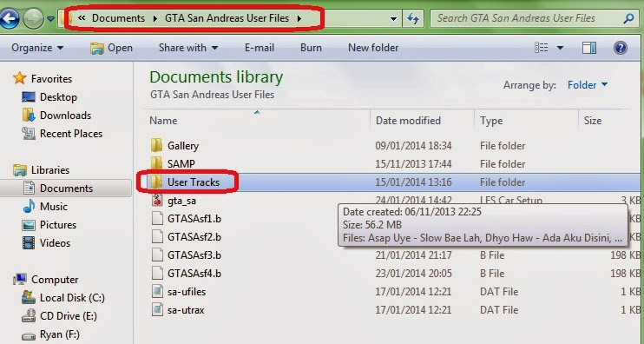Open the recent locations dropdown arrow
This screenshot has height=344, width=644.
[x=50, y=19]
